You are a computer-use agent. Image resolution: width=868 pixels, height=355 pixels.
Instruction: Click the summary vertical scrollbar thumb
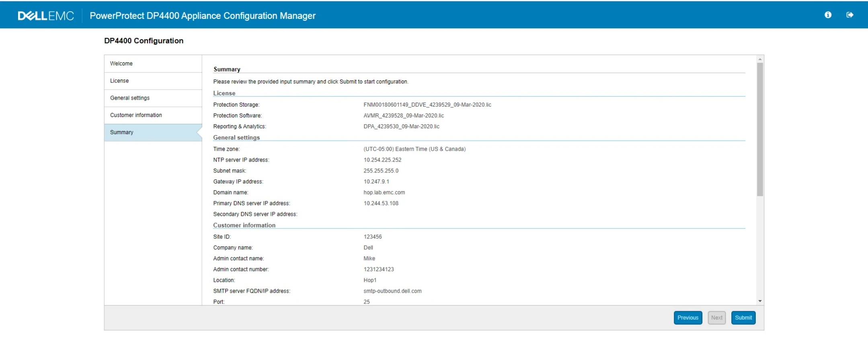click(760, 129)
